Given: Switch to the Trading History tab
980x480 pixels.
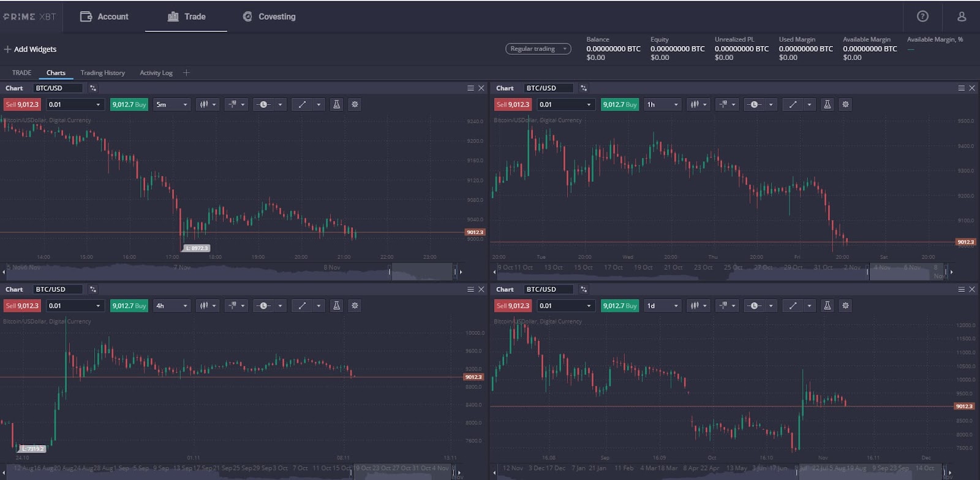Looking at the screenshot, I should tap(102, 73).
